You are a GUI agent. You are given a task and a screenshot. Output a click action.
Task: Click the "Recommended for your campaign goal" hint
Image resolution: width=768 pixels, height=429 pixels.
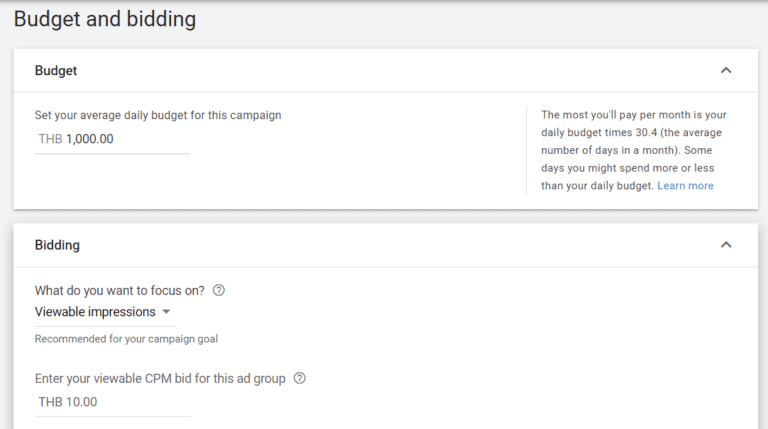126,339
